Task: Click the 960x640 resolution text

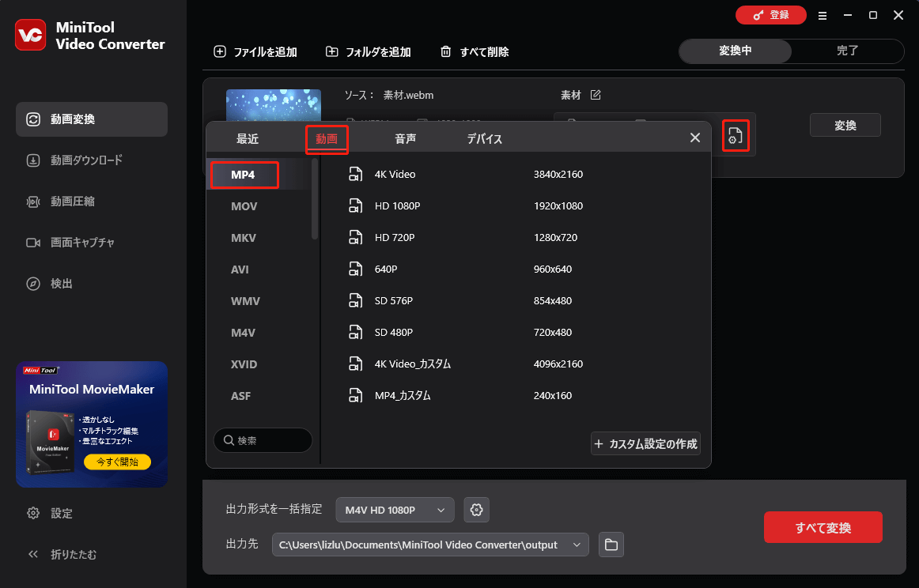Action: coord(553,269)
